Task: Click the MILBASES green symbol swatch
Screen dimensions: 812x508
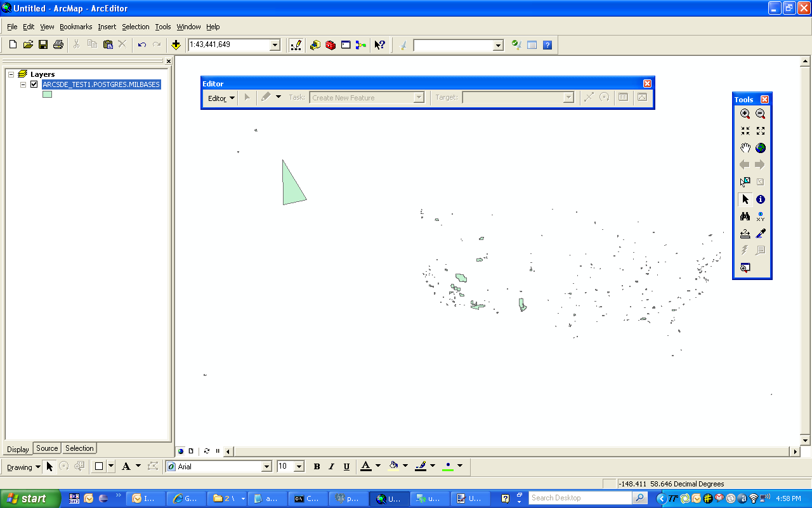Action: click(x=47, y=94)
